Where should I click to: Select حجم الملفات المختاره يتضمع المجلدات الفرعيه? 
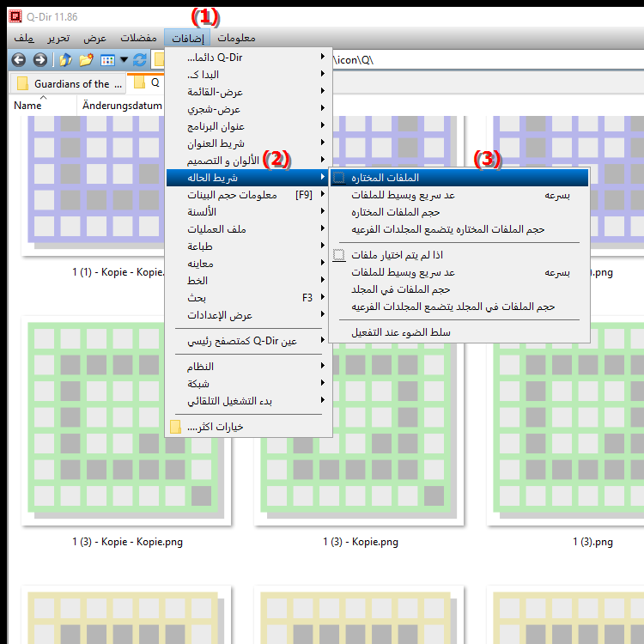coord(459,229)
